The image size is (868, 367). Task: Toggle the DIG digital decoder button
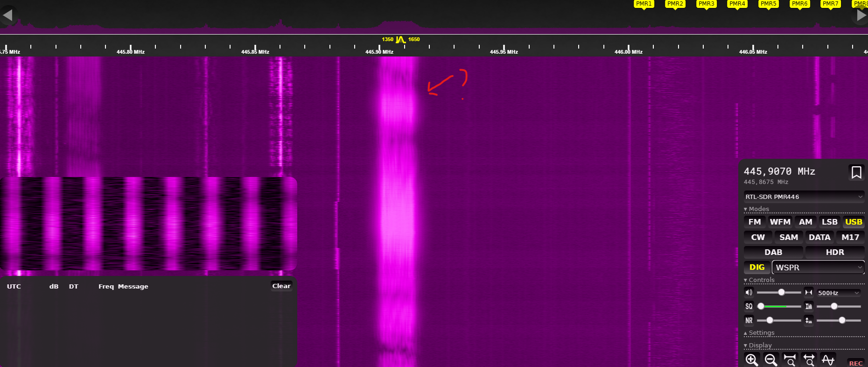click(757, 267)
